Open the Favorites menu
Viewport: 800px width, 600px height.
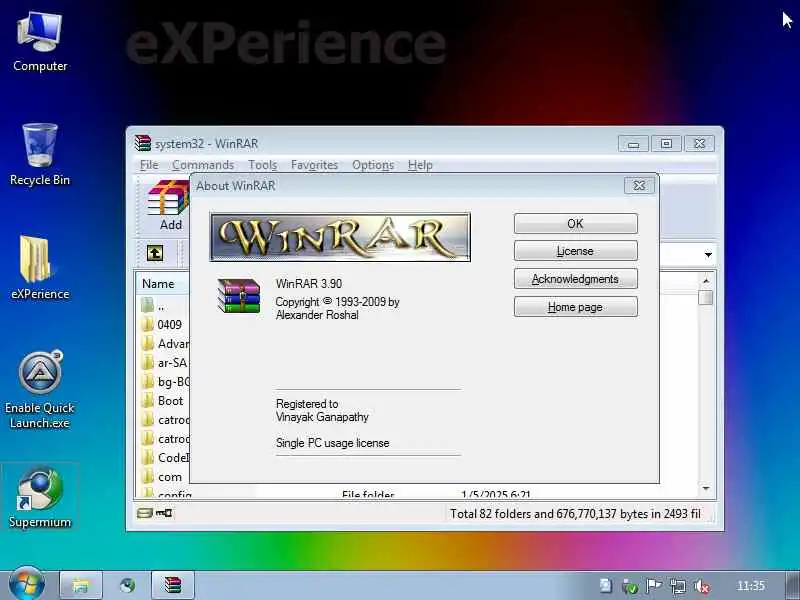(314, 165)
